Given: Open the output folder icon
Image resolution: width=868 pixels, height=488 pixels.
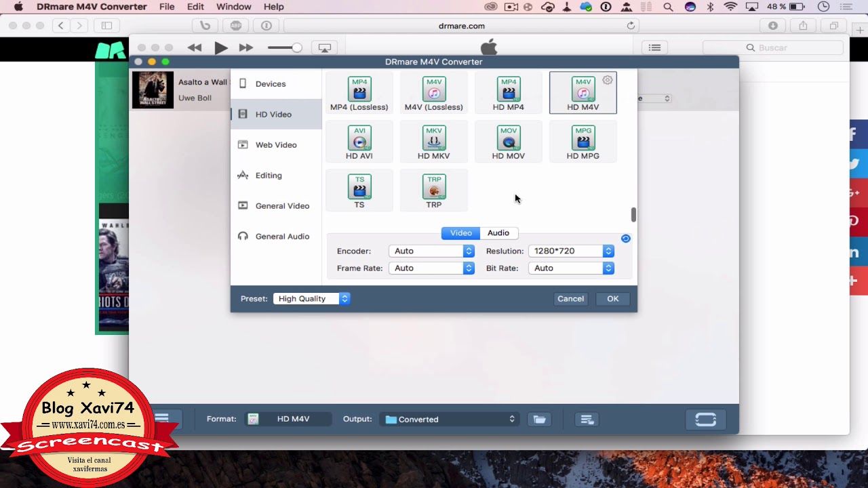Looking at the screenshot, I should [x=540, y=420].
